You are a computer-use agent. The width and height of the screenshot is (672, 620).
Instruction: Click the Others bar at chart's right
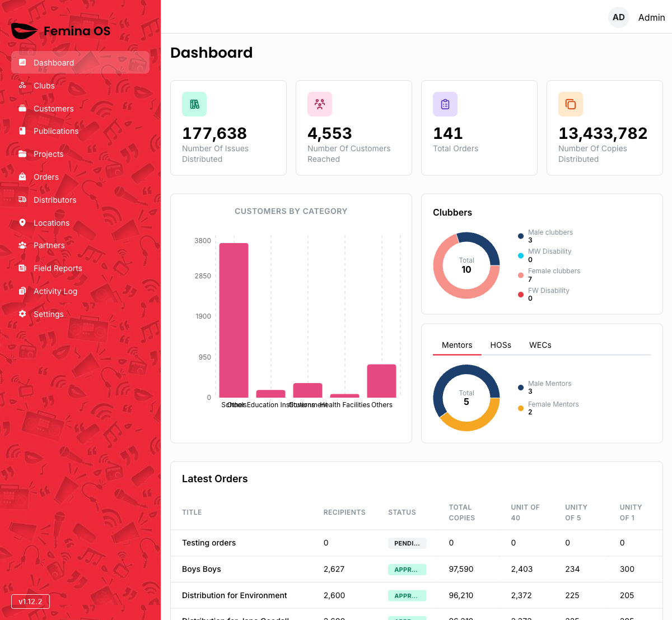tap(381, 381)
